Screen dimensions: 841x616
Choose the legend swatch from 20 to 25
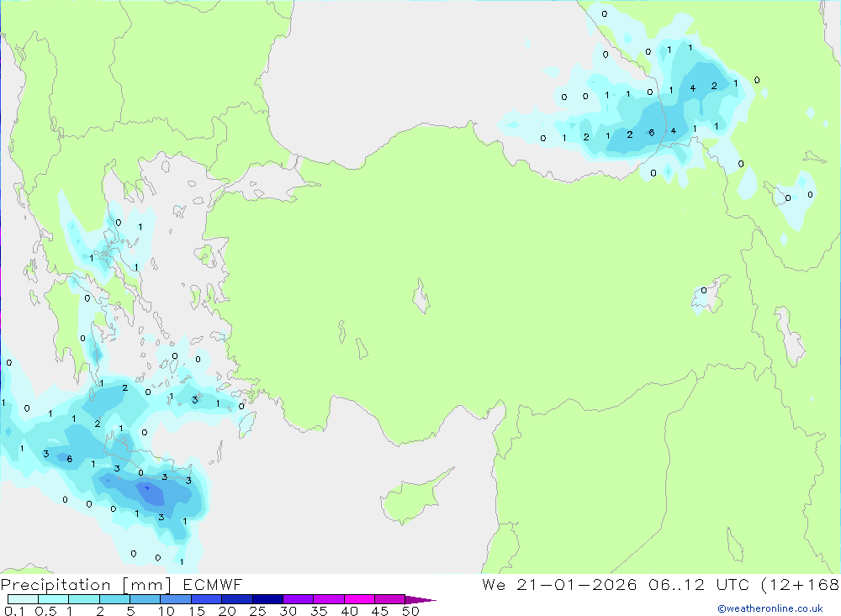tap(236, 599)
